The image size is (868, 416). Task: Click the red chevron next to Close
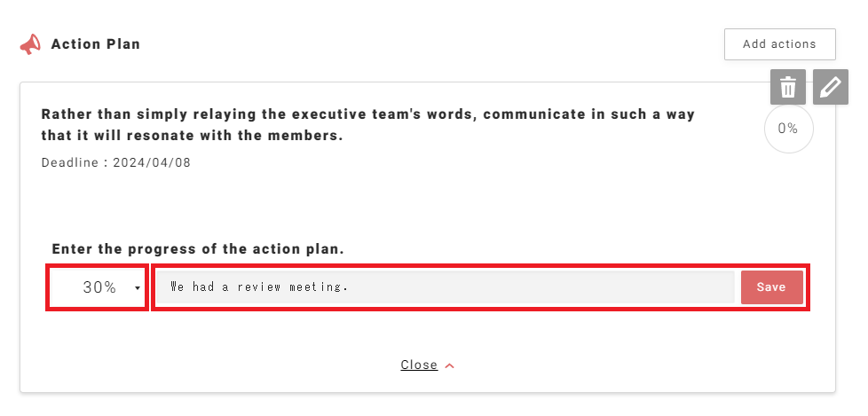click(449, 365)
